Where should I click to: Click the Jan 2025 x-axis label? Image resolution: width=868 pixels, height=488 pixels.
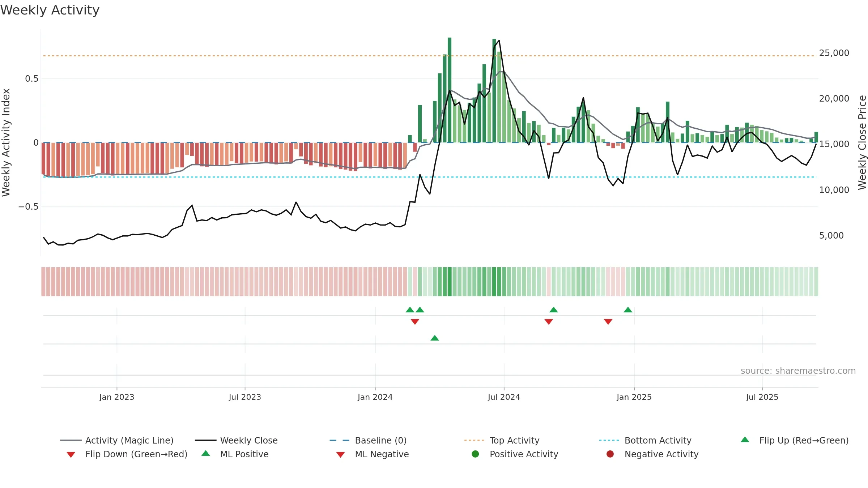click(x=634, y=397)
